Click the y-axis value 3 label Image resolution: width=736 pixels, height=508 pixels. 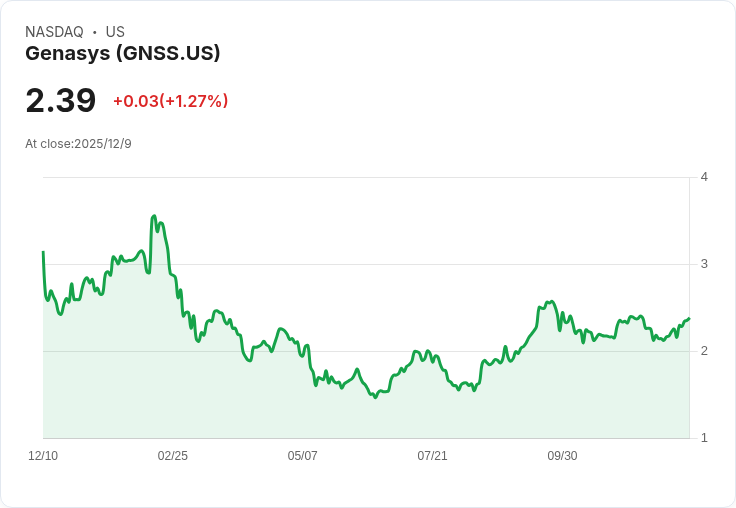704,264
